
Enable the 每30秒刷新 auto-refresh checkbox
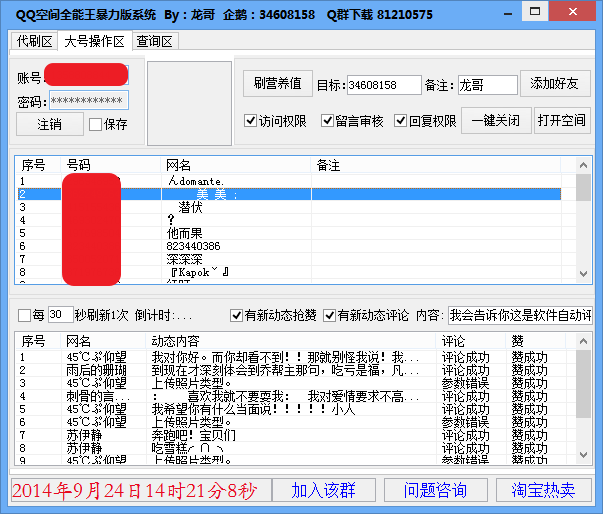tap(24, 316)
